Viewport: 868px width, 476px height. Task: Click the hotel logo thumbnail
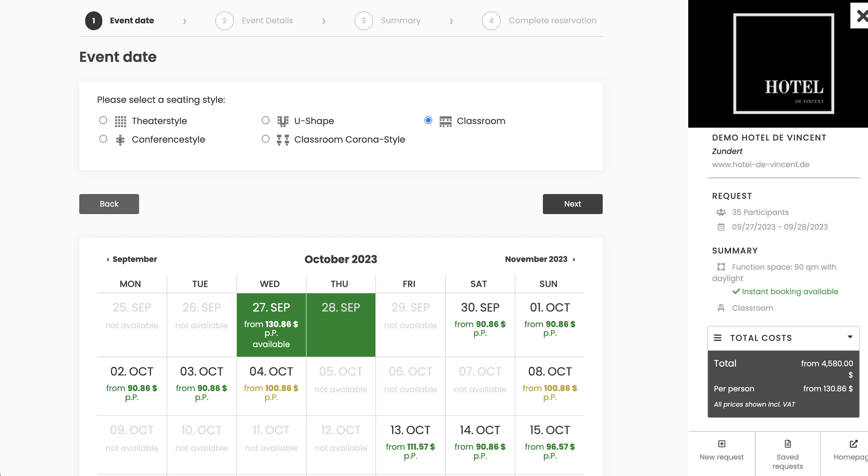tap(783, 64)
